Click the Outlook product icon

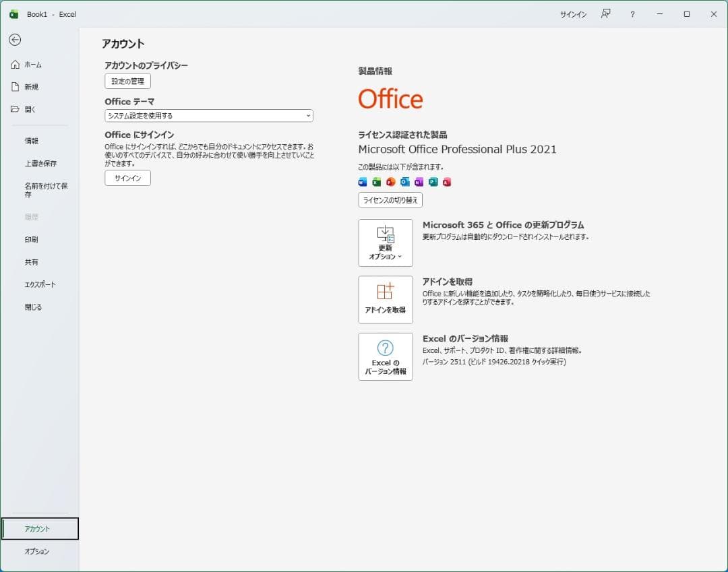pos(405,182)
